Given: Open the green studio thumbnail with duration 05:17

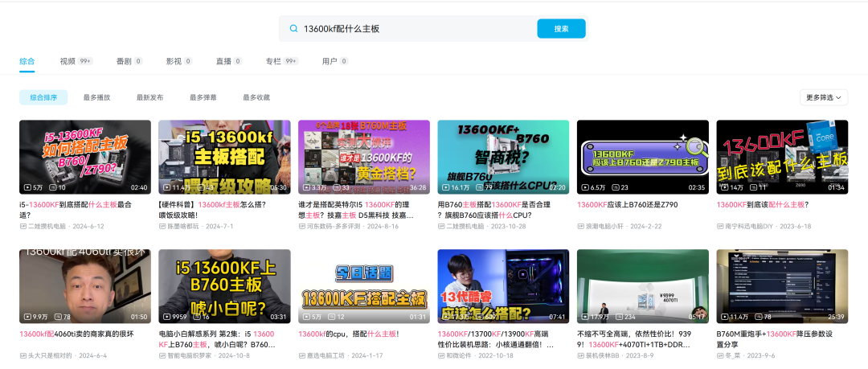Looking at the screenshot, I should (643, 286).
